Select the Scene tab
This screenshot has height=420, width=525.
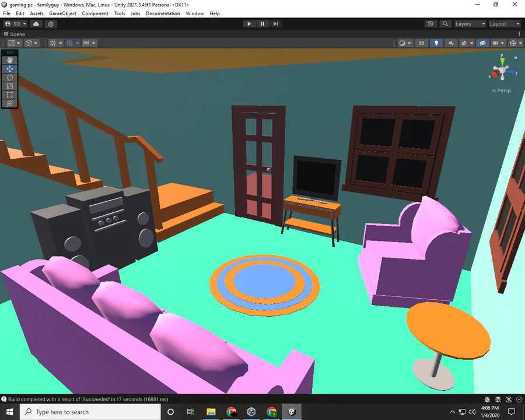(x=15, y=34)
